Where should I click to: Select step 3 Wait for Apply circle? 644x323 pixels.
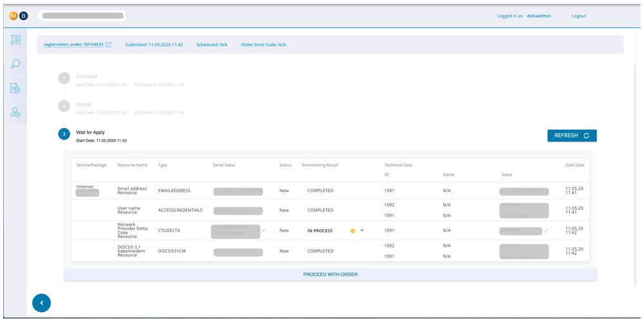pos(64,134)
